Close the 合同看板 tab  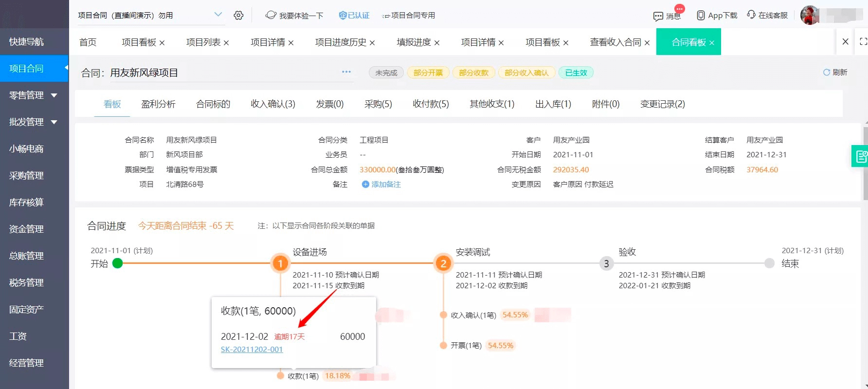(712, 43)
